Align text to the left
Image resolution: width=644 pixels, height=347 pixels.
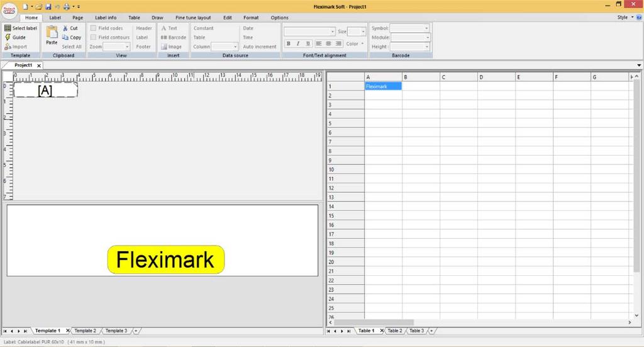(x=319, y=43)
